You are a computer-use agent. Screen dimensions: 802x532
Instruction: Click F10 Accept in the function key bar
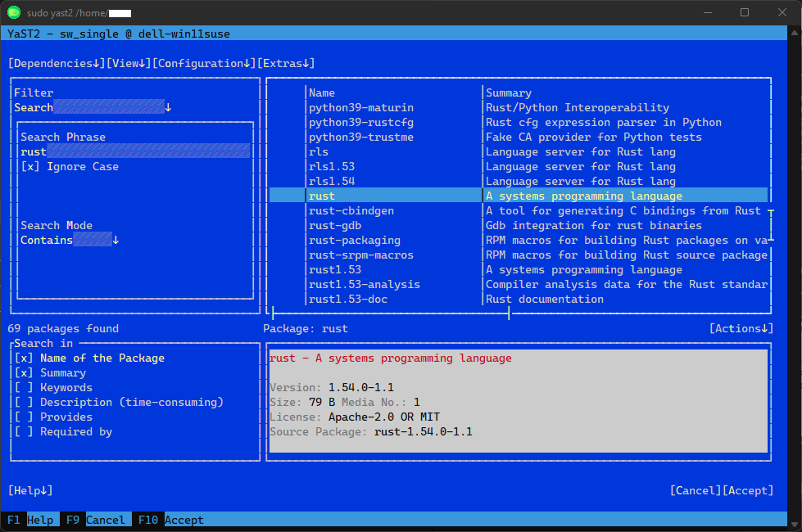click(171, 520)
